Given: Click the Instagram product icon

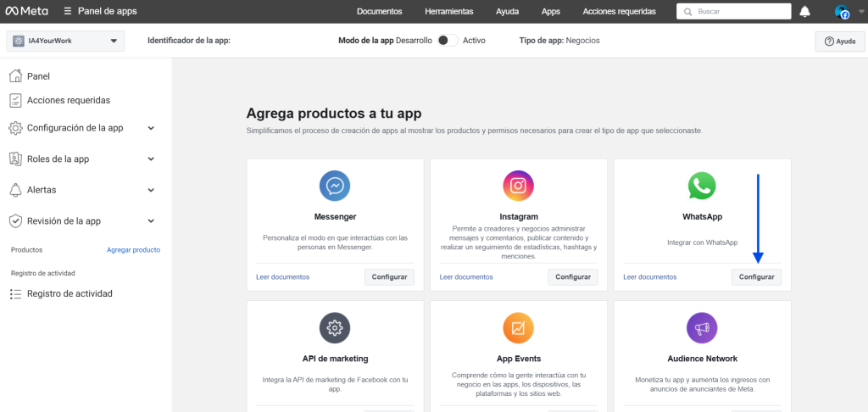Looking at the screenshot, I should 518,186.
